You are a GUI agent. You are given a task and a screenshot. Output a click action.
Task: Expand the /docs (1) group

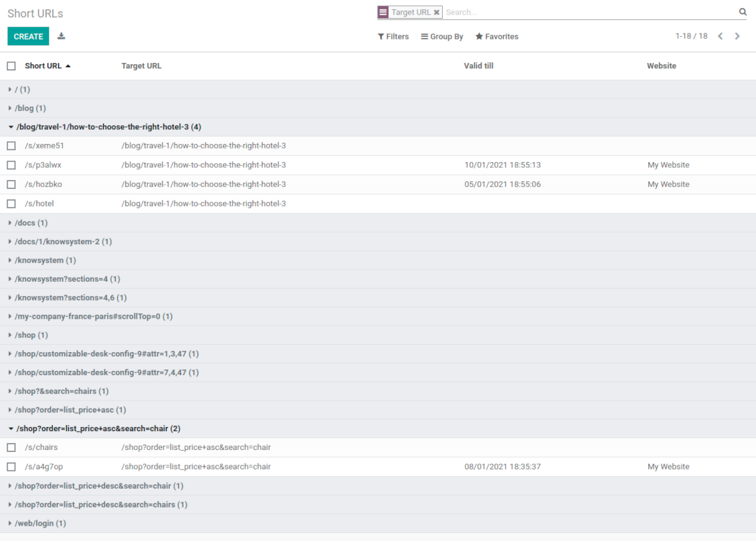31,223
